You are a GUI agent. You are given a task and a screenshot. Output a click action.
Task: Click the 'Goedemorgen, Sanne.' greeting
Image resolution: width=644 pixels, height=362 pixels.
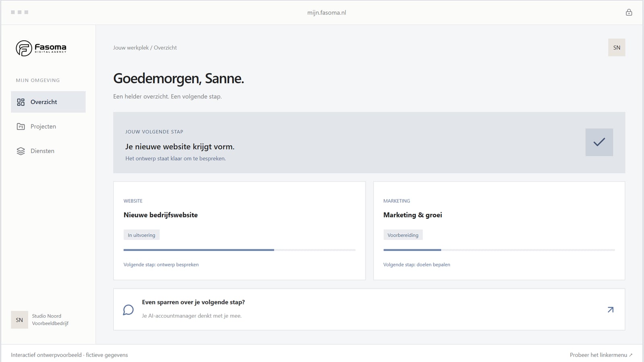point(179,79)
